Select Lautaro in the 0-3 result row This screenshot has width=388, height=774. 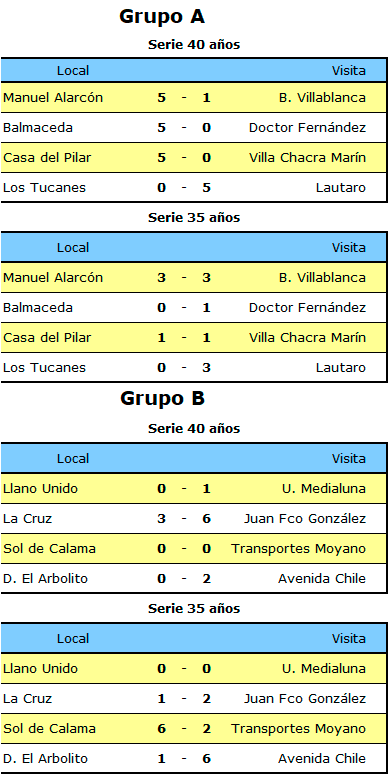point(341,368)
